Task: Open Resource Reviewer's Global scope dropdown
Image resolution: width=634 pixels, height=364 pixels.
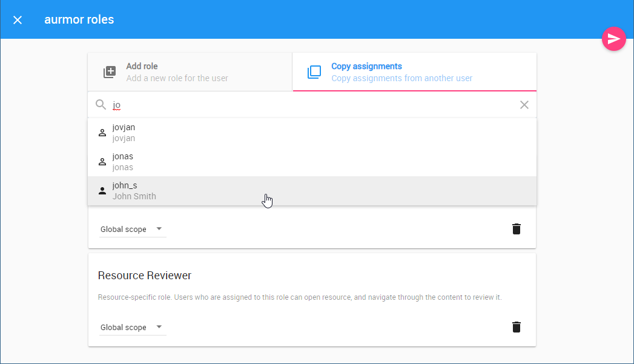Action: pos(132,327)
